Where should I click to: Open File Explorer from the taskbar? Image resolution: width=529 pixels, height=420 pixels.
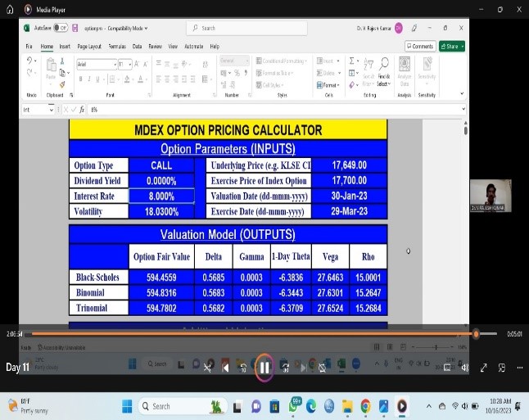[x=347, y=406]
